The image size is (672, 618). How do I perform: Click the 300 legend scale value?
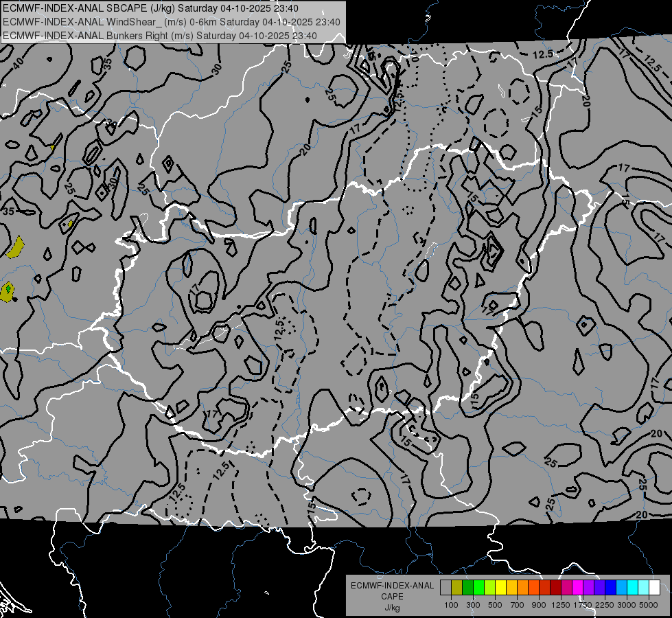click(473, 605)
